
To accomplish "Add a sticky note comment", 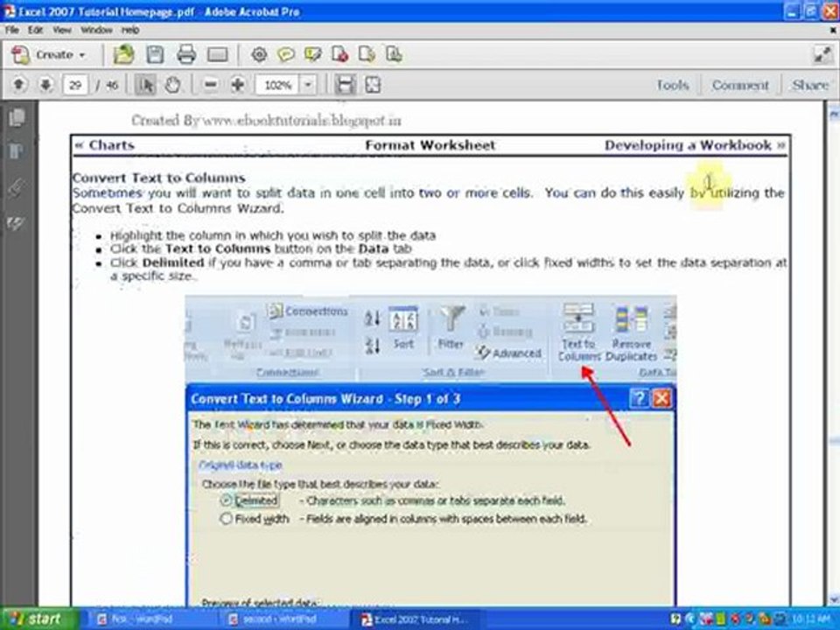I will pyautogui.click(x=286, y=54).
